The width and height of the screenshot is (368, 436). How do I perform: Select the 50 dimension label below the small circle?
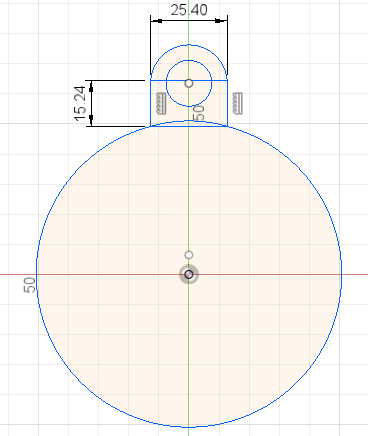click(199, 113)
